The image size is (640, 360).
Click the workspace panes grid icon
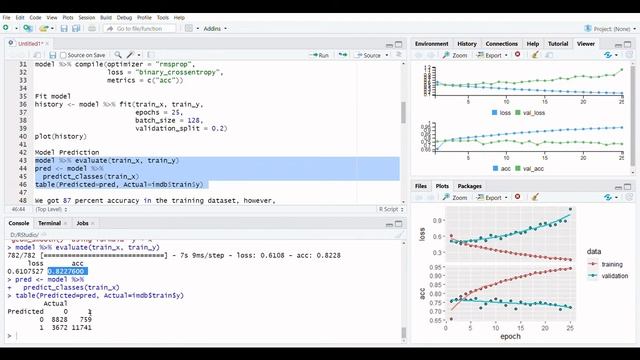coord(189,28)
